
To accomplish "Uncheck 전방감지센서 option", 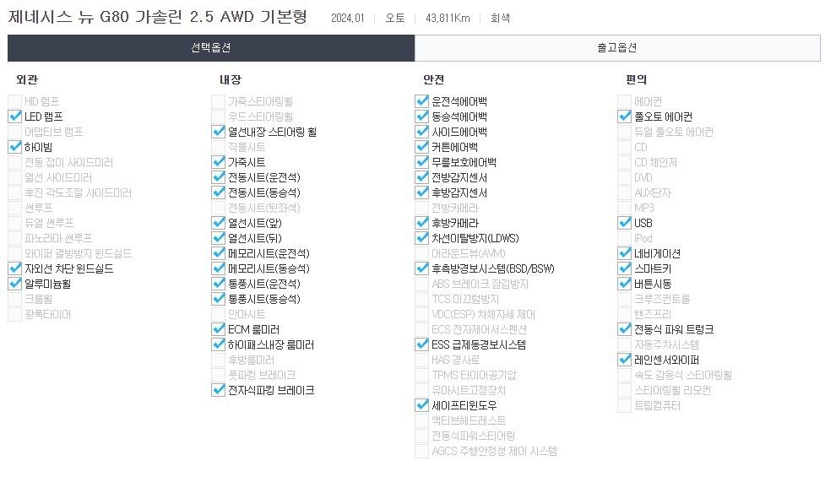I will (422, 177).
